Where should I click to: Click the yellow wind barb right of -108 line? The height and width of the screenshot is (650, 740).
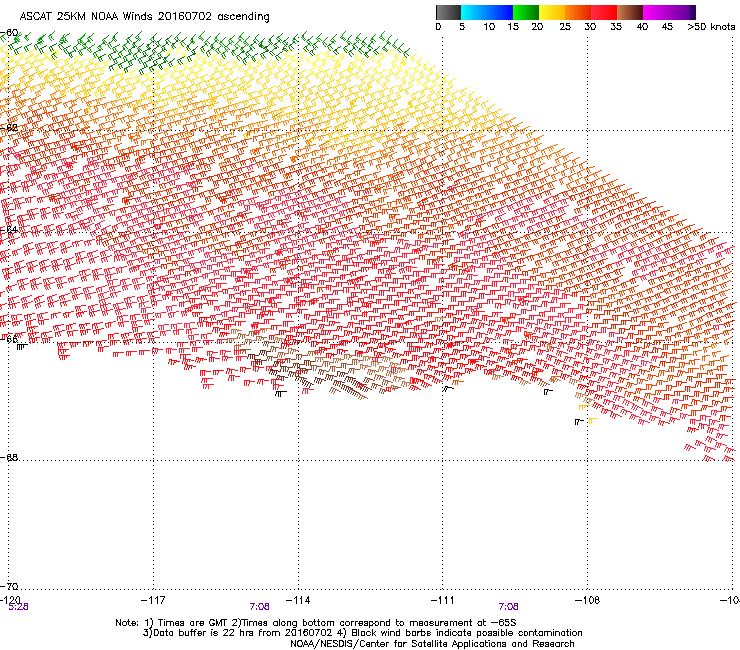[593, 420]
